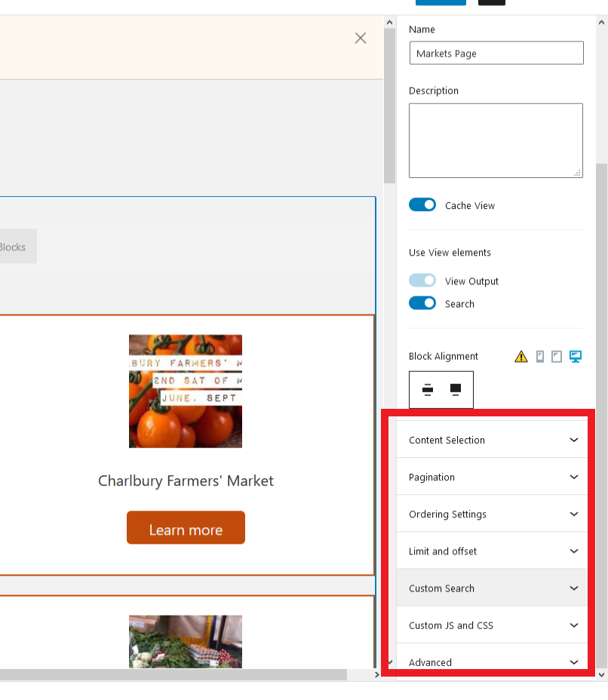The image size is (608, 700).
Task: Expand the Limit and offset panel
Action: coord(492,551)
